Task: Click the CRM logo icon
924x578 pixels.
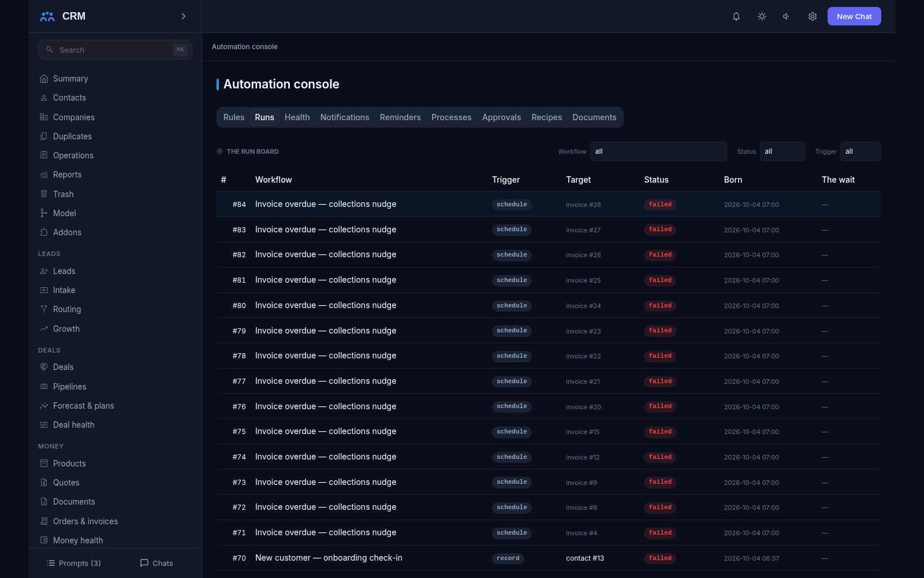Action: point(47,16)
